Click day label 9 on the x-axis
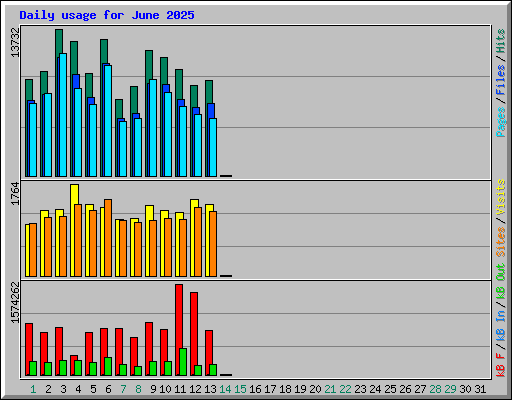The image size is (512, 400). 153,389
